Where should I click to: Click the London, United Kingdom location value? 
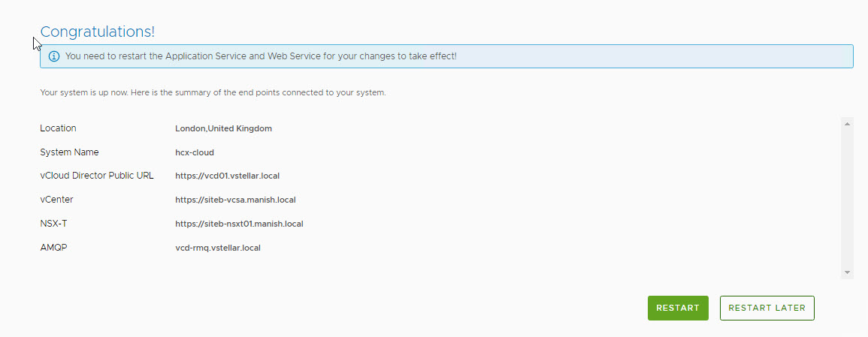[x=223, y=128]
